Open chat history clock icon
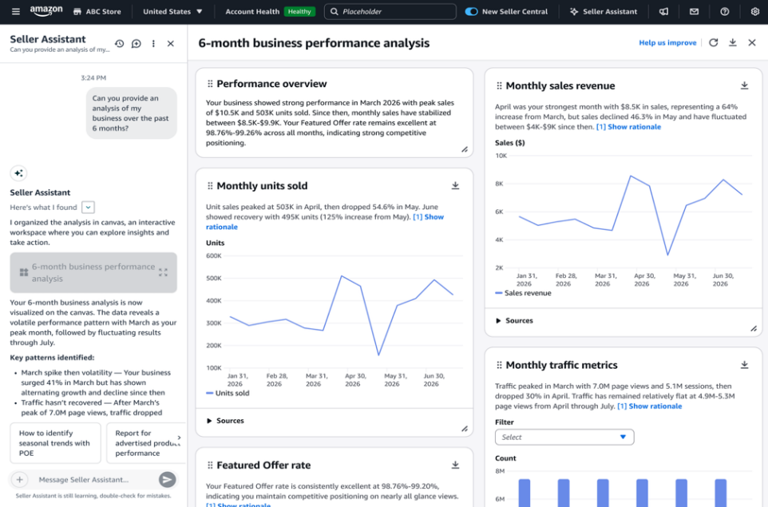768x507 pixels. (120, 44)
